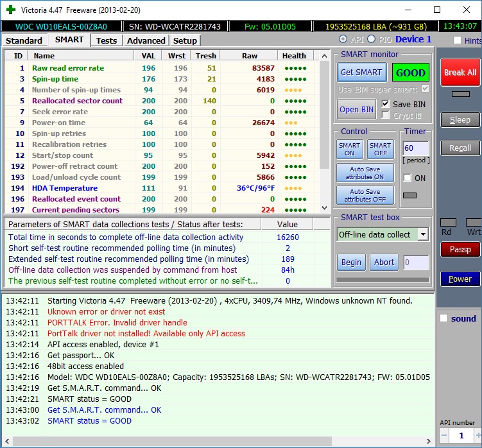Click Abort in SMART test box
Viewport: 482px width, 448px height.
tap(384, 263)
